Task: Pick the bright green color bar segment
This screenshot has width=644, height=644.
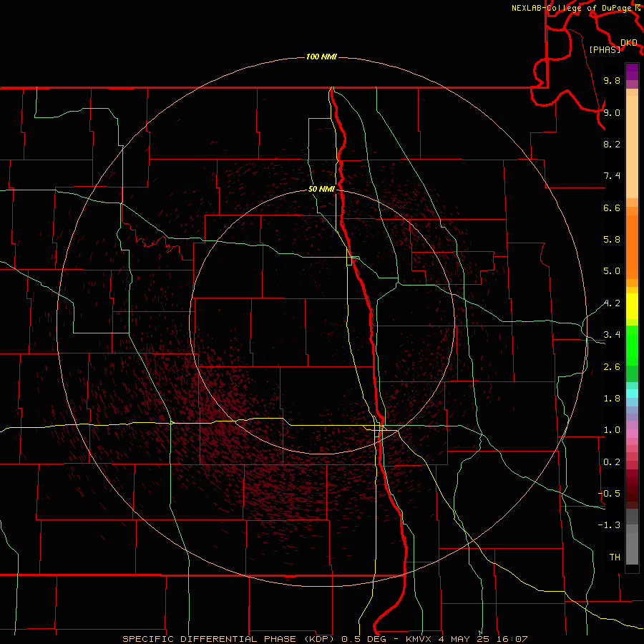Action: (x=632, y=346)
